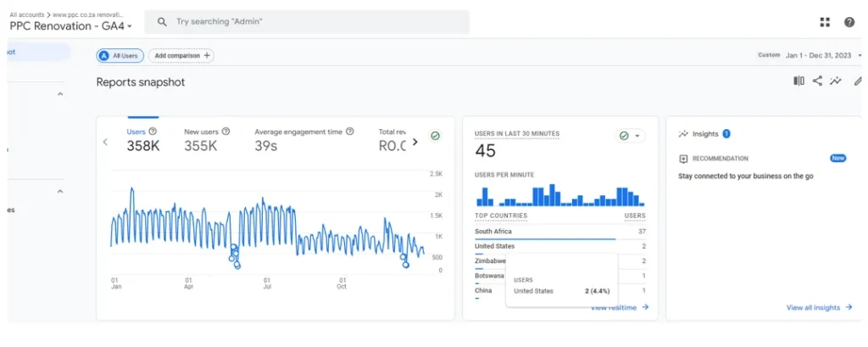
Task: Select the New users metric tab
Action: (201, 139)
